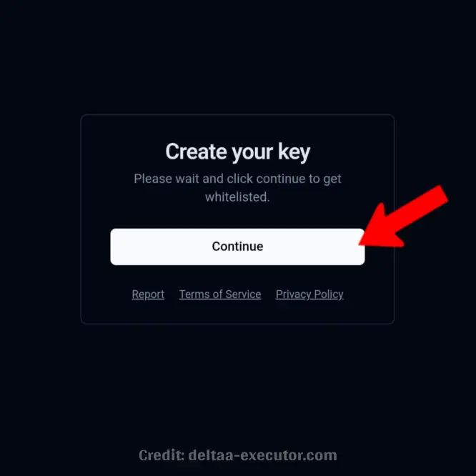Click the word 'Service' in Terms of Service
This screenshot has height=476, width=476.
243,294
